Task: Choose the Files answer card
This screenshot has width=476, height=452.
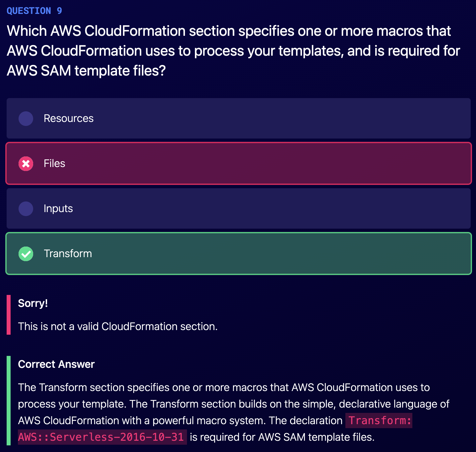Action: (239, 163)
